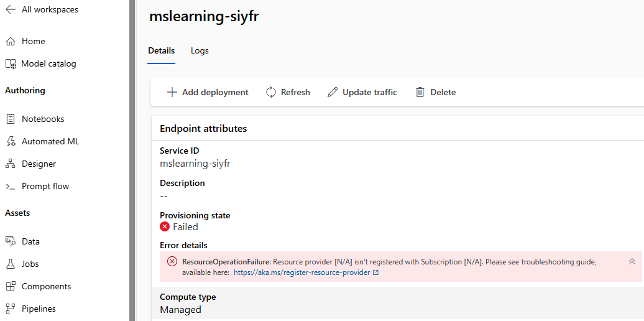The width and height of the screenshot is (644, 321).
Task: Click the circular Refresh arrows icon
Action: click(271, 92)
